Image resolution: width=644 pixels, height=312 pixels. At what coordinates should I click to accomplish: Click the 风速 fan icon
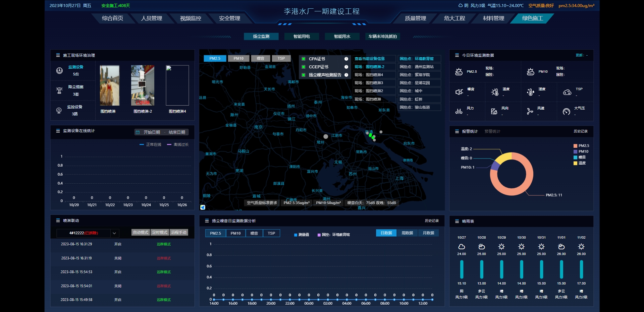(530, 111)
